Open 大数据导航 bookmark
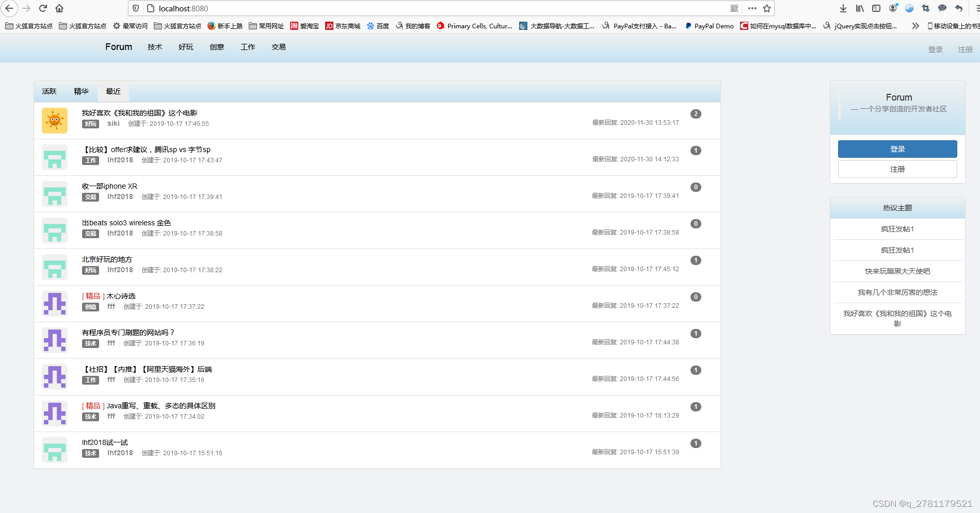 pyautogui.click(x=557, y=26)
